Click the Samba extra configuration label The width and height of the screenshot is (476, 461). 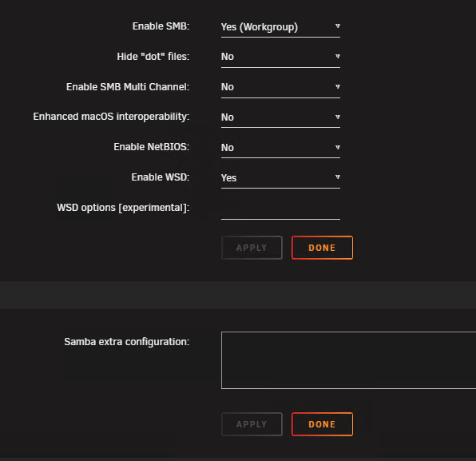(127, 342)
